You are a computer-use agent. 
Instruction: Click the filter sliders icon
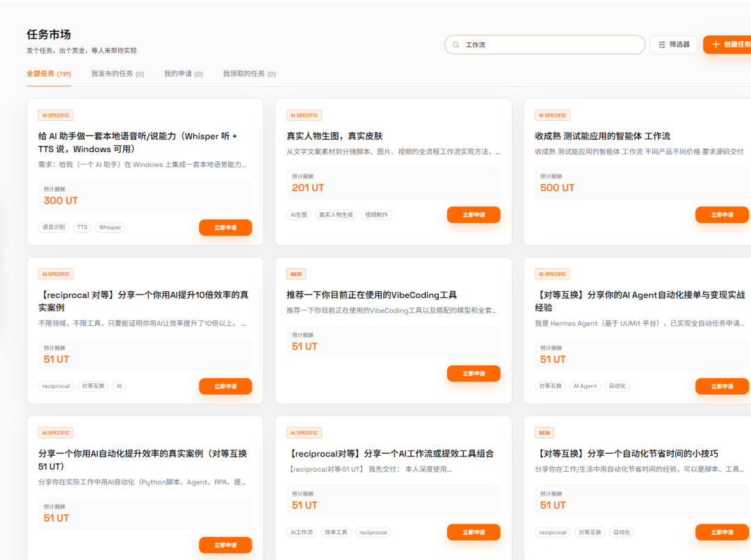(x=662, y=44)
